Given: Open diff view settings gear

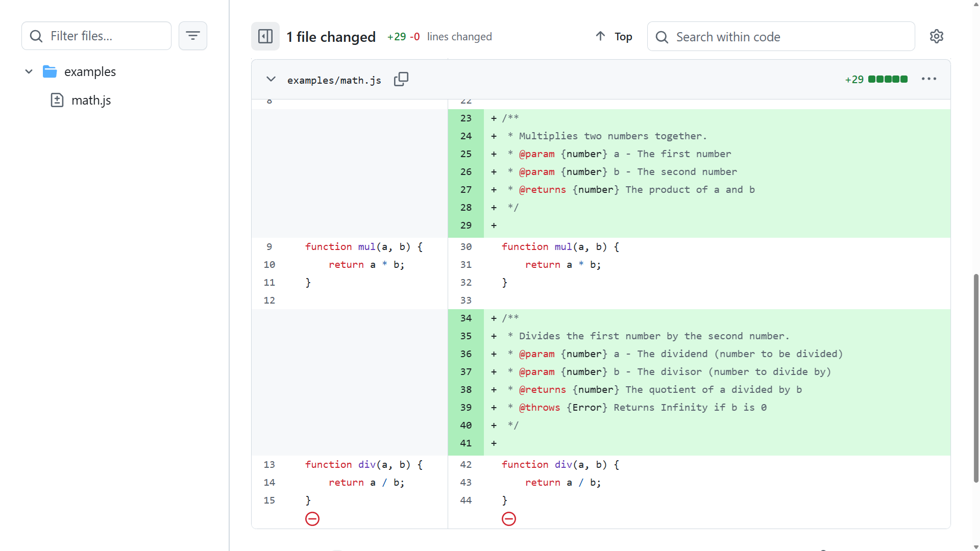Looking at the screenshot, I should (936, 36).
